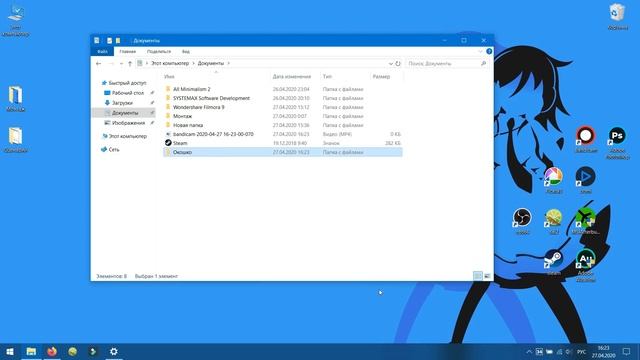The width and height of the screenshot is (640, 360).
Task: Open File Explorer from the taskbar
Action: 31,351
